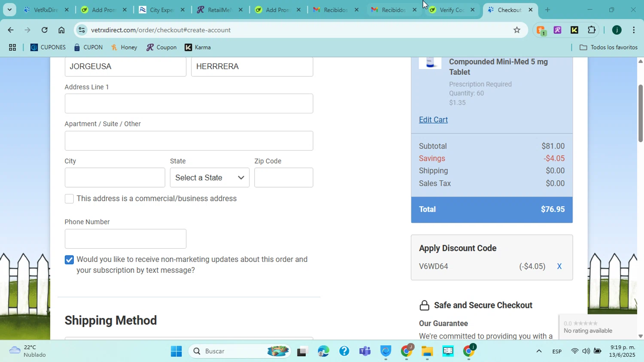Screen dimensions: 644x362
Task: Close the Checkout tab
Action: [x=530, y=10]
